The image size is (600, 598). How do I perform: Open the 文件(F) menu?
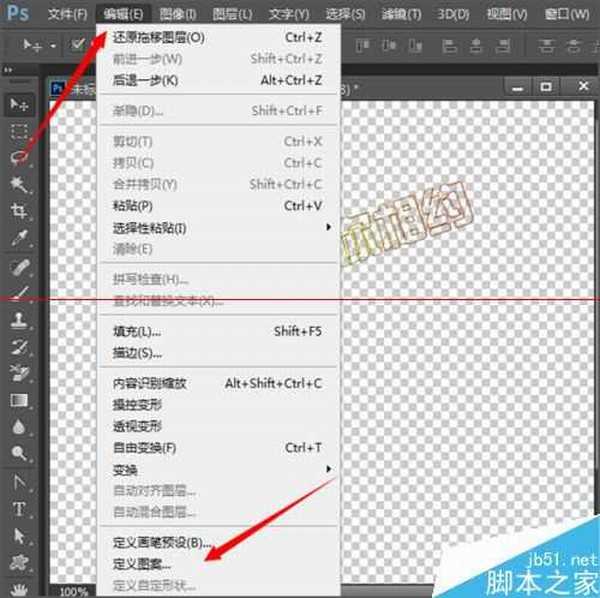pyautogui.click(x=67, y=15)
